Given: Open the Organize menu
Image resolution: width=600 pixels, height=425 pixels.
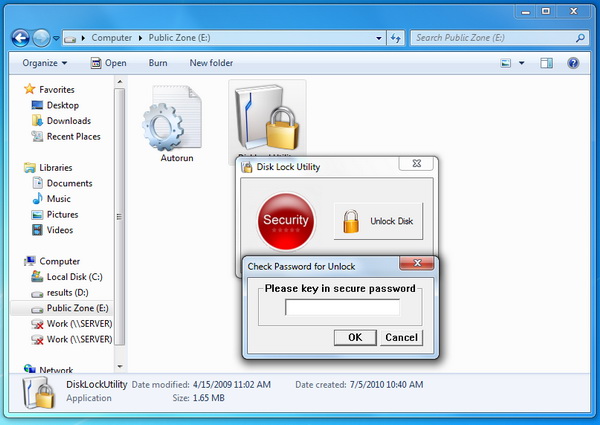Looking at the screenshot, I should click(x=44, y=63).
